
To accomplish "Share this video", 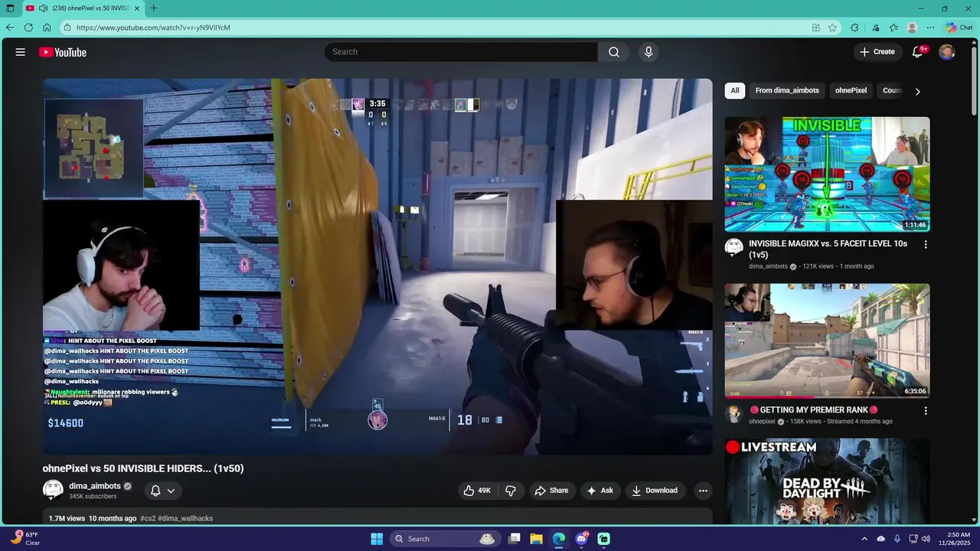I will [x=551, y=491].
